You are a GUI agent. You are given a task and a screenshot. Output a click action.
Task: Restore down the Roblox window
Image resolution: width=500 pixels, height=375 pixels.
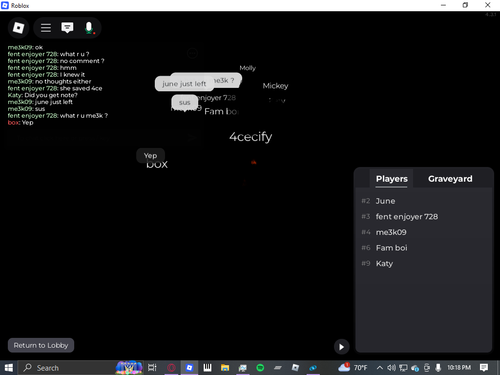(x=465, y=5)
